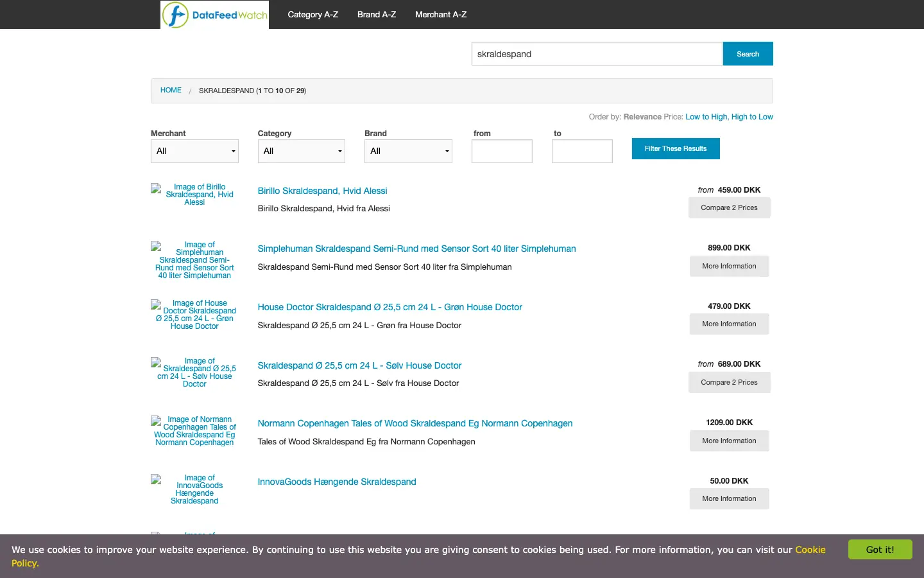The height and width of the screenshot is (578, 924).
Task: More Information for the 1209.00 DKK item
Action: click(730, 441)
